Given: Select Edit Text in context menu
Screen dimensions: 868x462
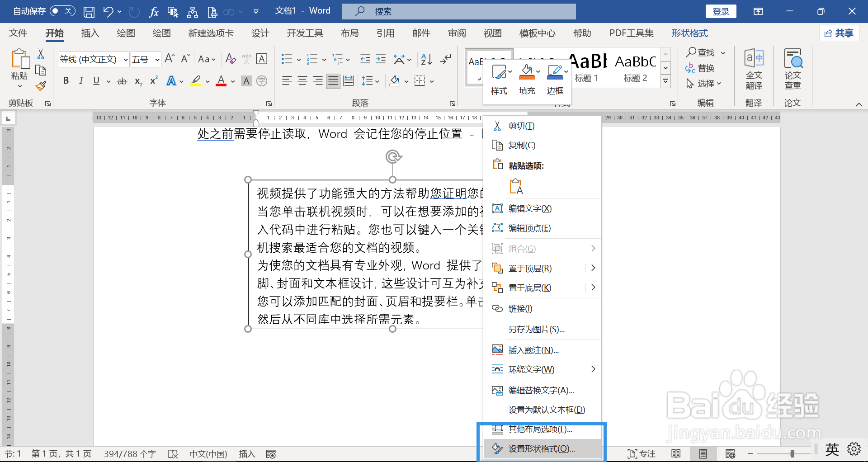Looking at the screenshot, I should pyautogui.click(x=542, y=208).
